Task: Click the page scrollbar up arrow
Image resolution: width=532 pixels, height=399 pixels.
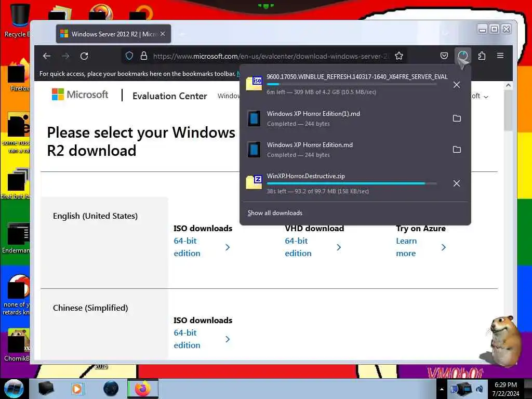Action: tap(508, 86)
